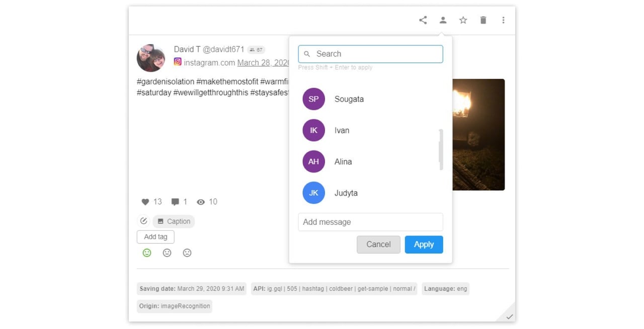Click the followers count badge 67
Screen dimensions: 644x329
click(x=256, y=49)
